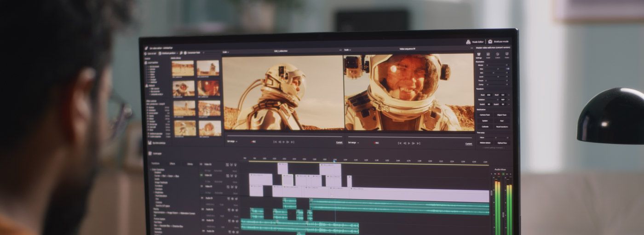Open the Video tab in inspector
This screenshot has width=644, height=235.
pos(507,55)
